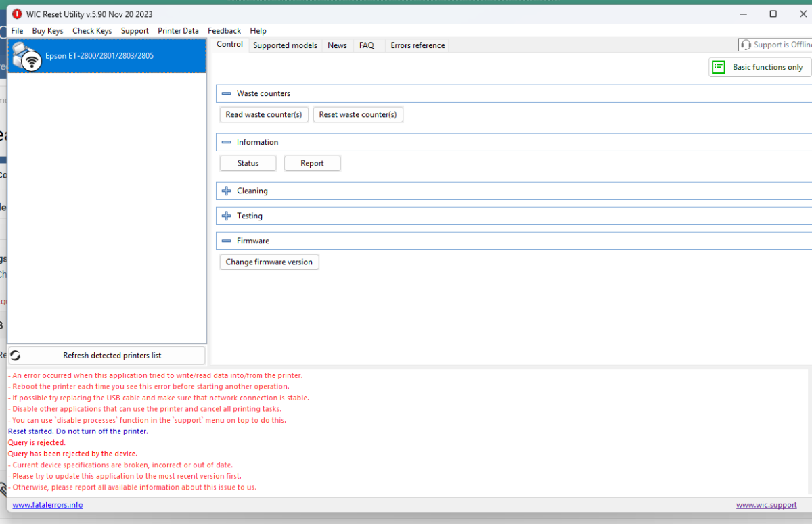Click Read waste counter(s) button
The width and height of the screenshot is (812, 524).
264,114
